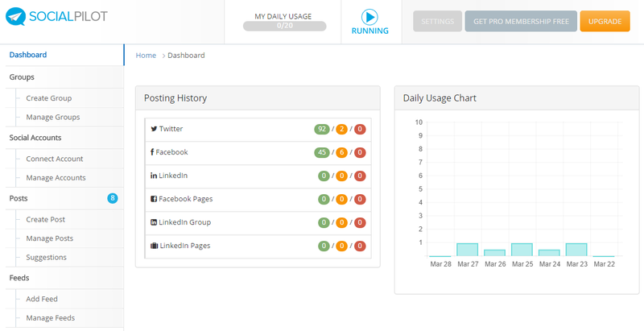Click the Running play icon
644x331 pixels.
click(369, 17)
